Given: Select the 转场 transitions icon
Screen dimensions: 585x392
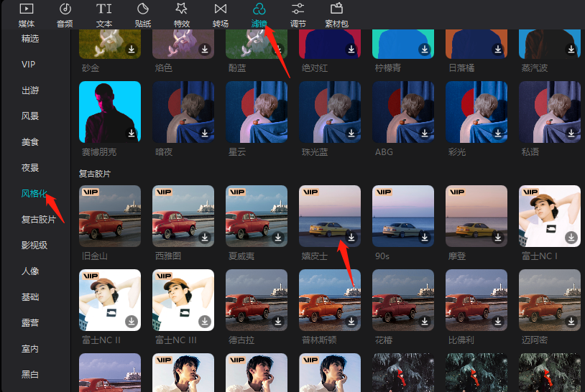Looking at the screenshot, I should (221, 9).
